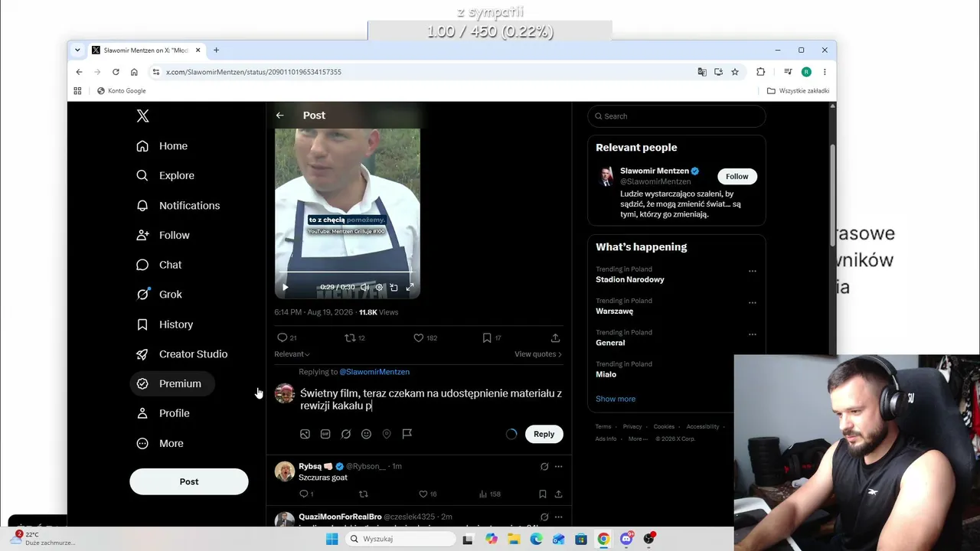Submit with the Reply button
The width and height of the screenshot is (980, 551).
pyautogui.click(x=544, y=434)
